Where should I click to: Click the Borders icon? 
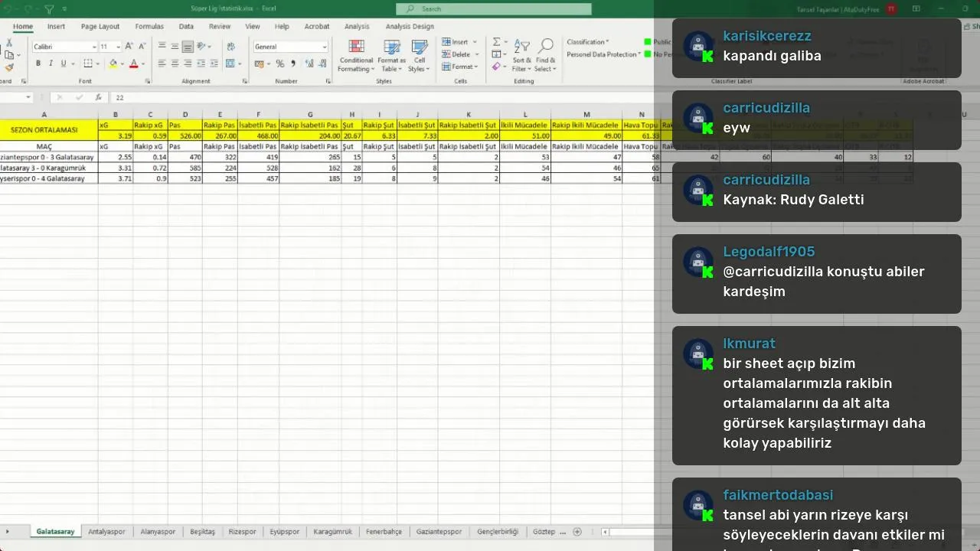pos(88,64)
